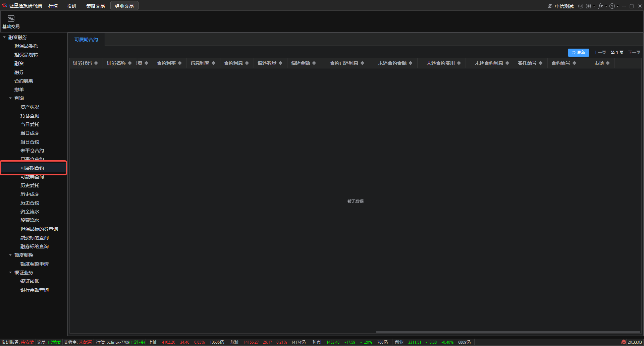
Task: Sort the 未还合约金额 column
Action: click(411, 63)
